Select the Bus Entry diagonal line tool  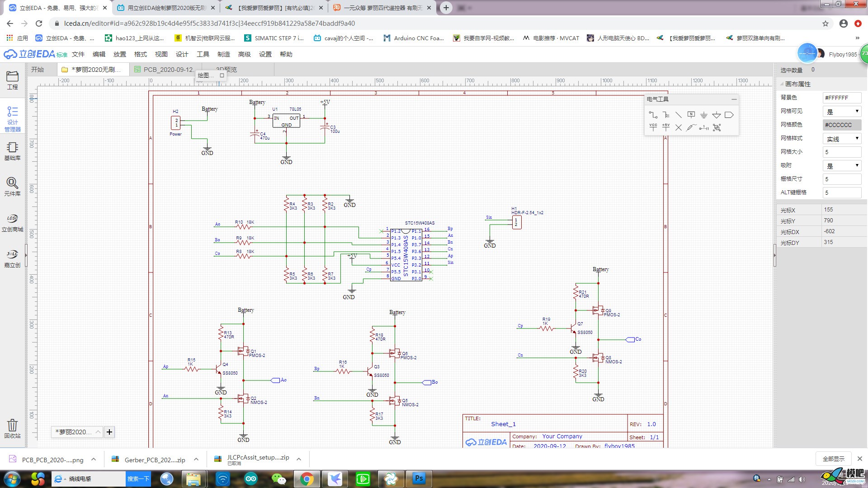coord(679,115)
